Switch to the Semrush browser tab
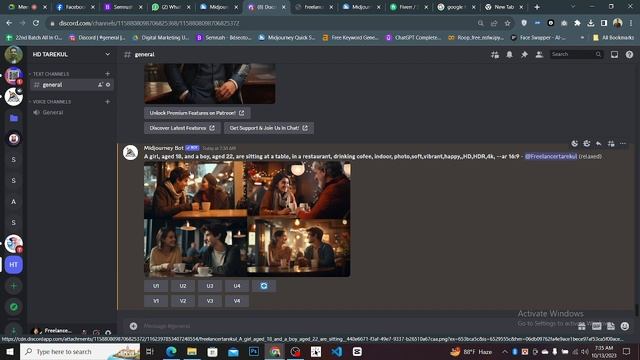The image size is (640, 360). [x=123, y=7]
